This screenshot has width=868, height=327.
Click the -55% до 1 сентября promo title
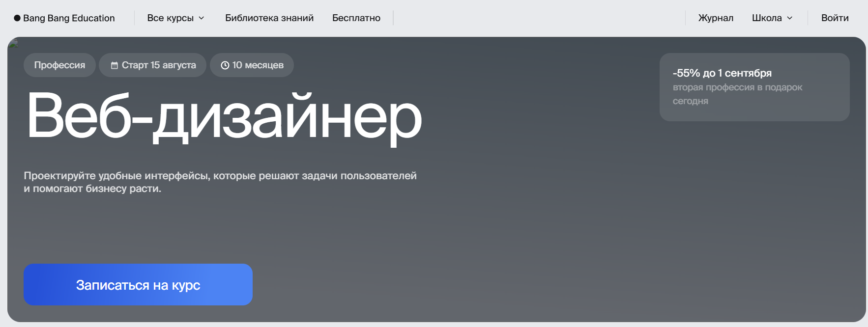(x=722, y=73)
